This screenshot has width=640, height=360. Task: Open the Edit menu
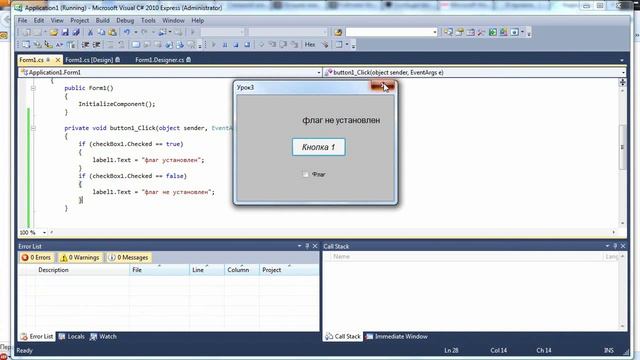(39, 20)
